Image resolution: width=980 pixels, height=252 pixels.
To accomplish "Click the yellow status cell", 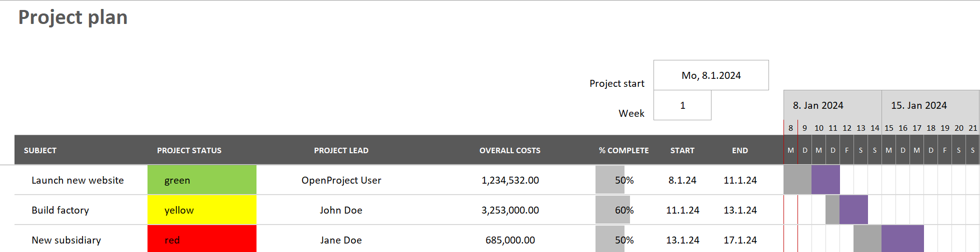I will coord(201,210).
